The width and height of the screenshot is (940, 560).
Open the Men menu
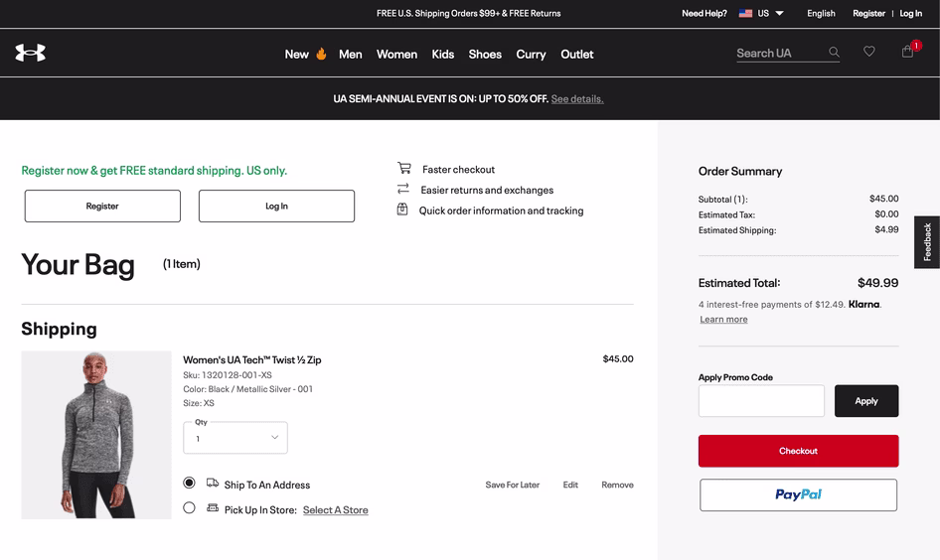click(x=350, y=55)
